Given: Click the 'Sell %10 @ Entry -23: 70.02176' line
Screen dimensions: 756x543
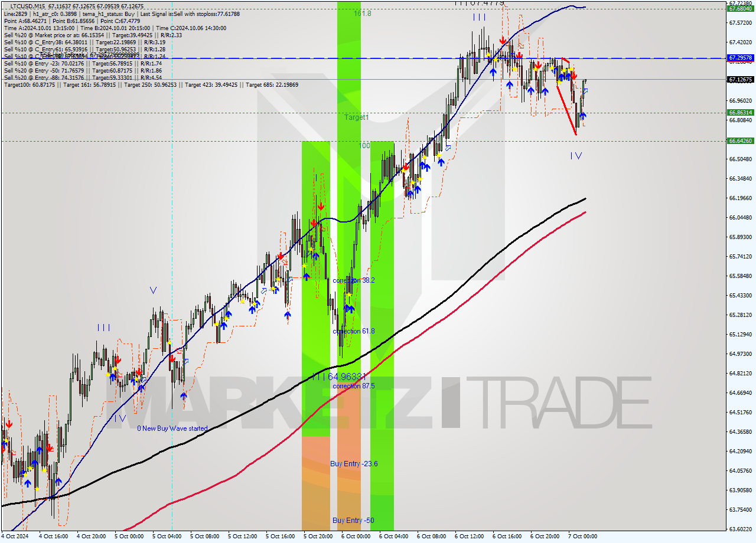Looking at the screenshot, I should coord(83,63).
